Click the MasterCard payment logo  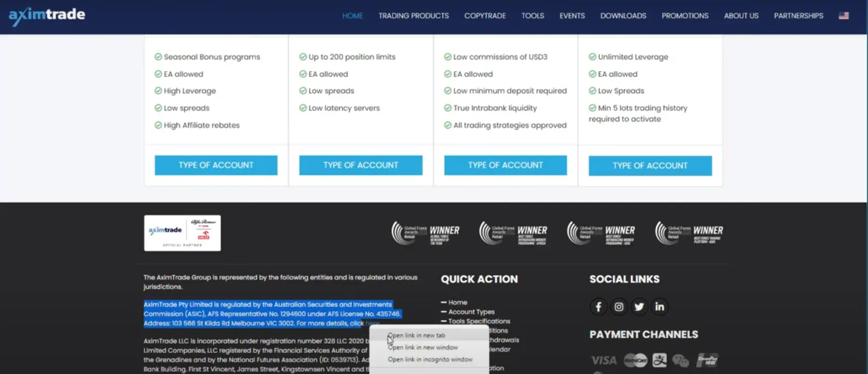pos(635,360)
